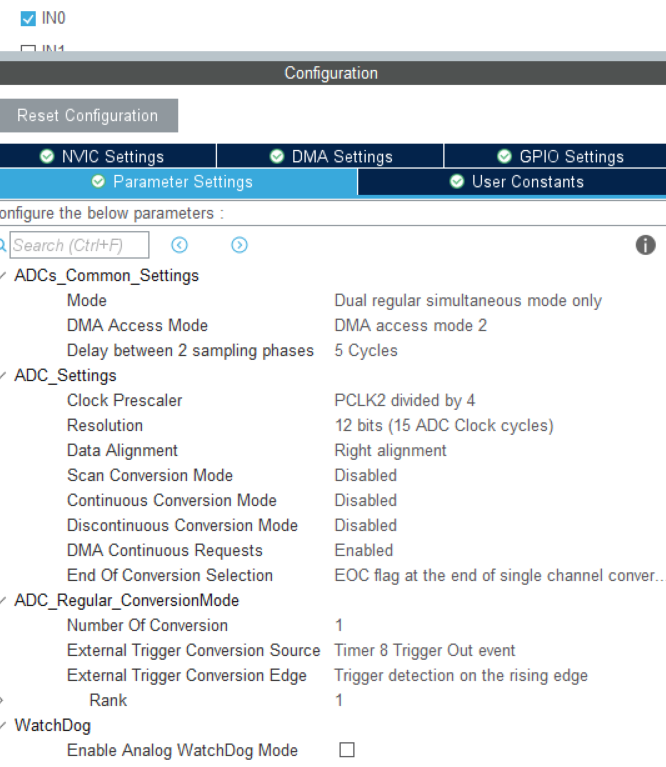
Task: Collapse the ADC_Regular_ConversionMode group
Action: [3, 601]
